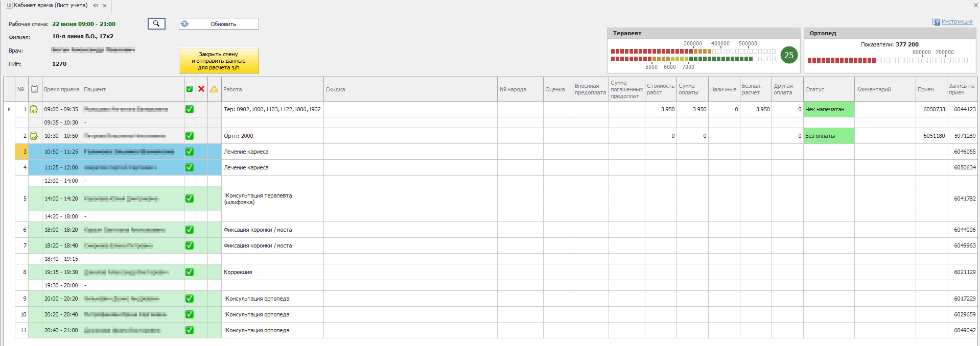Expand row 1 using the arrow indicator
This screenshot has height=346, width=980.
9,109
